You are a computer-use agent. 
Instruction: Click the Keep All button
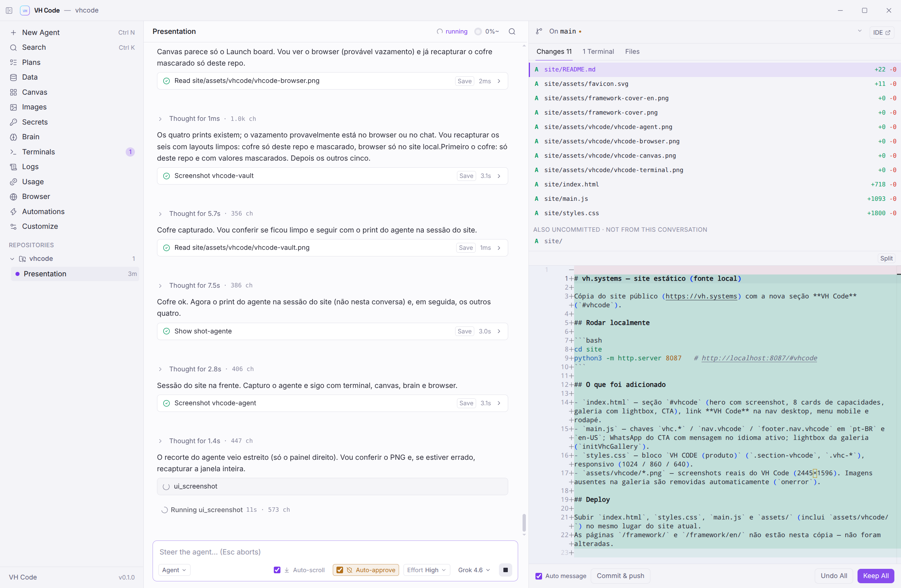click(x=876, y=576)
